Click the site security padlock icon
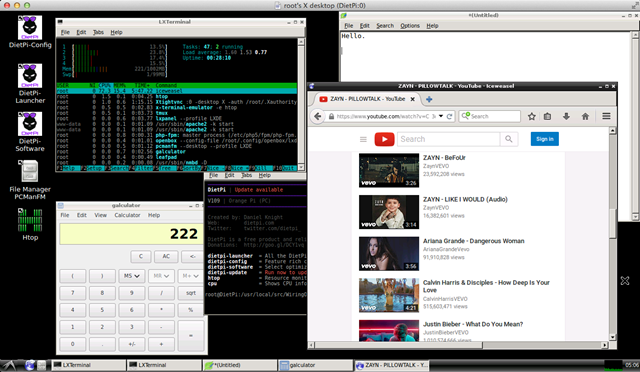The height and width of the screenshot is (372, 640). click(331, 116)
